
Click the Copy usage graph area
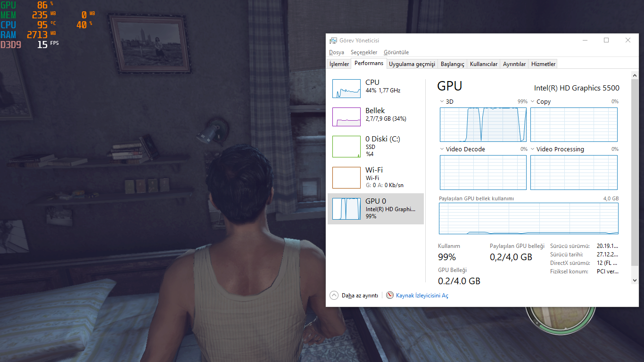[574, 124]
